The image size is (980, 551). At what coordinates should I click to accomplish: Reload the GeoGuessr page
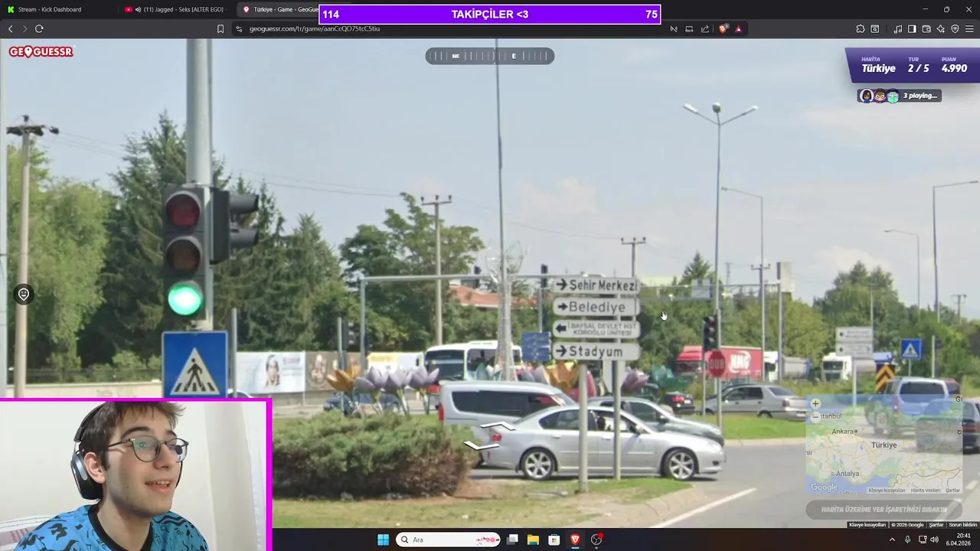point(39,28)
